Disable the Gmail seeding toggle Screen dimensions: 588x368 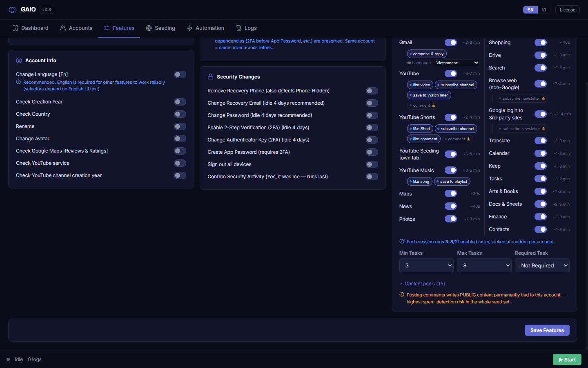pos(451,43)
